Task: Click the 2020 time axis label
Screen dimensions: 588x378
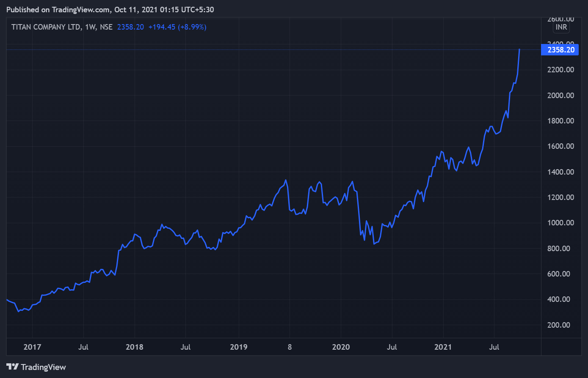Action: 341,347
